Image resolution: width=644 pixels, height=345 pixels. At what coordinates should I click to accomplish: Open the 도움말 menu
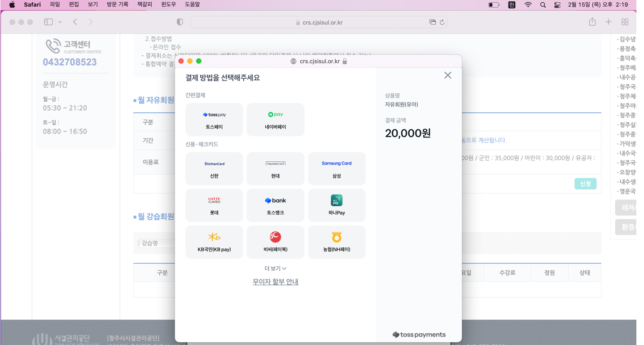193,4
